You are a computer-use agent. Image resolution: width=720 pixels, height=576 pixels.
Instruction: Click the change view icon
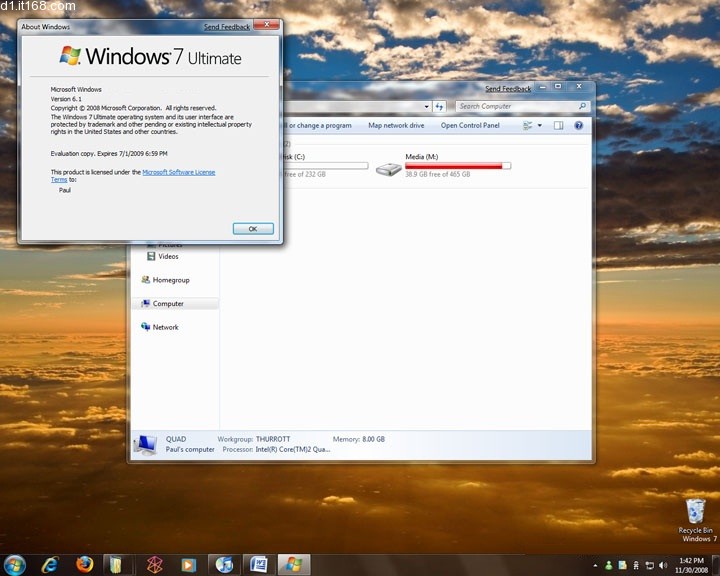[x=528, y=125]
